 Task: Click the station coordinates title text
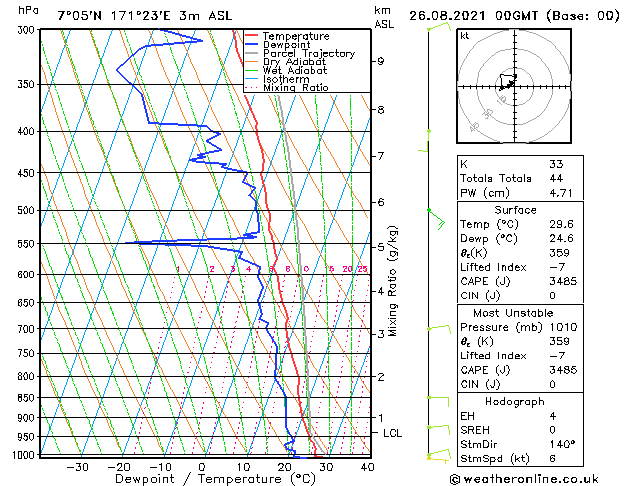(x=145, y=16)
